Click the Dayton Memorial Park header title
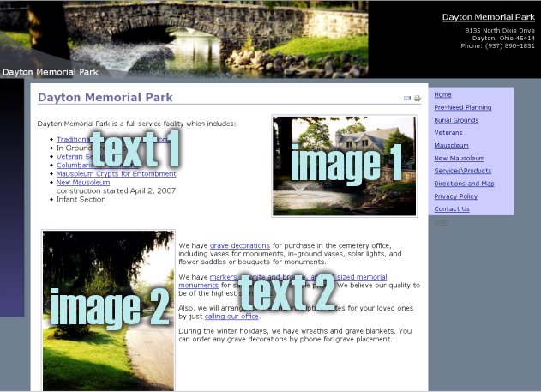Screen dimensions: 541x392 click(488, 17)
